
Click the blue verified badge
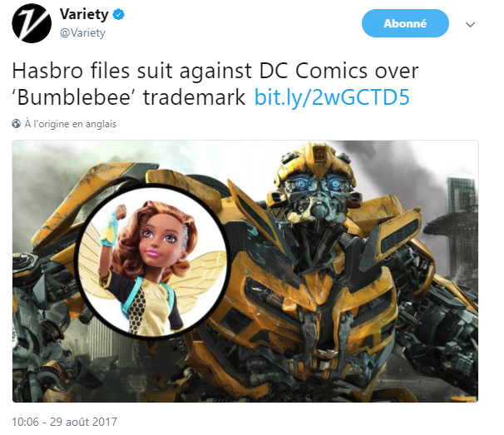(119, 14)
